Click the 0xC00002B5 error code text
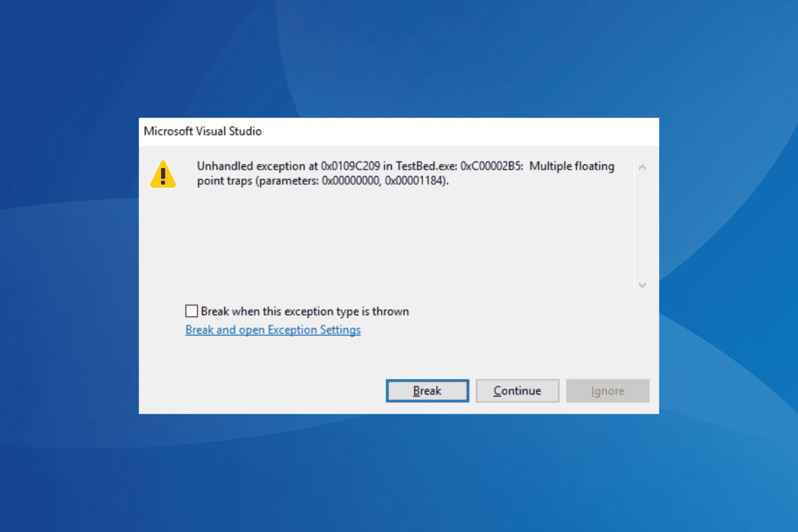The image size is (798, 532). (491, 166)
